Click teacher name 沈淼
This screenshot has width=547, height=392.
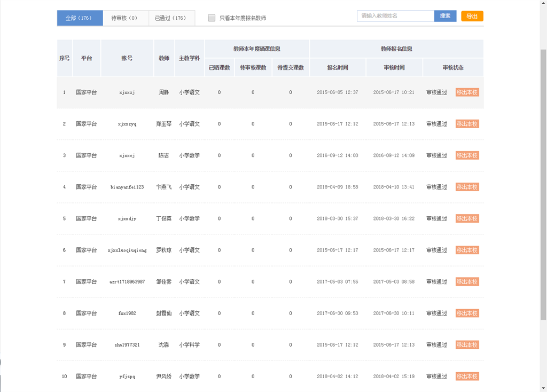pyautogui.click(x=163, y=345)
